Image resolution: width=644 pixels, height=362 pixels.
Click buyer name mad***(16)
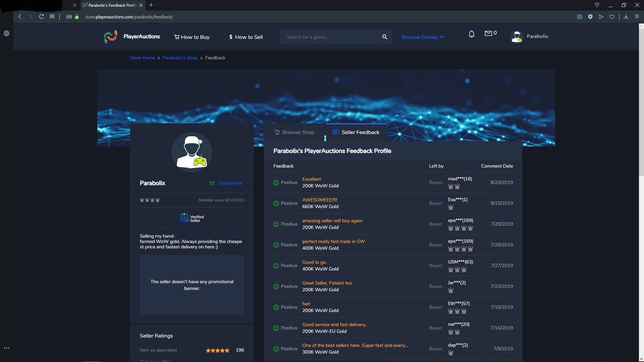460,179
